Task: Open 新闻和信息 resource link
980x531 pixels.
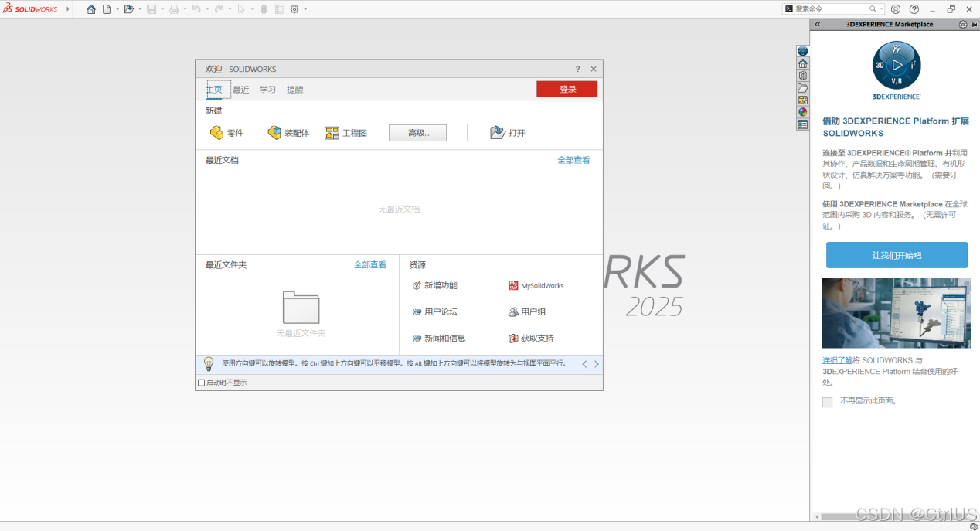Action: 440,338
